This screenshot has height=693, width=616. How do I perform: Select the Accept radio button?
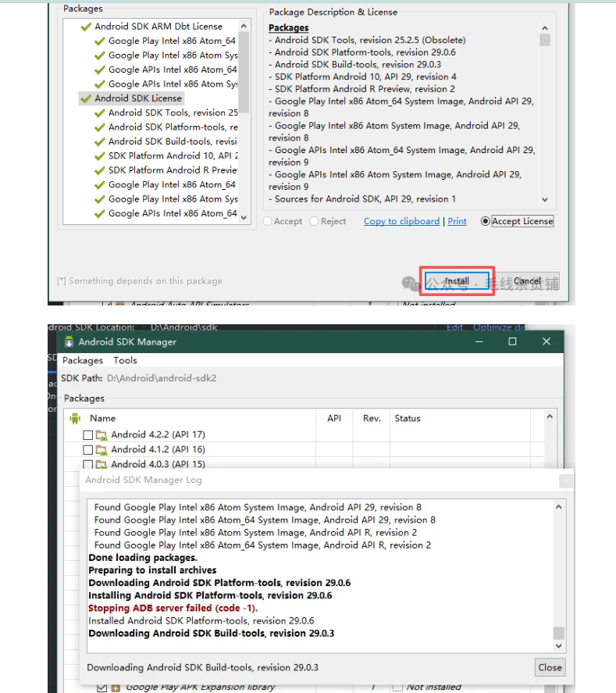[x=267, y=221]
